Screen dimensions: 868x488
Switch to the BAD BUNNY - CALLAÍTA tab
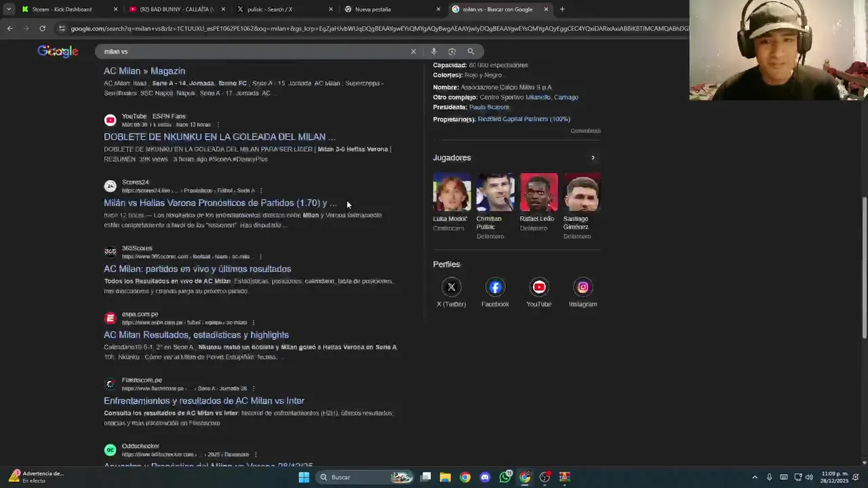coord(176,9)
